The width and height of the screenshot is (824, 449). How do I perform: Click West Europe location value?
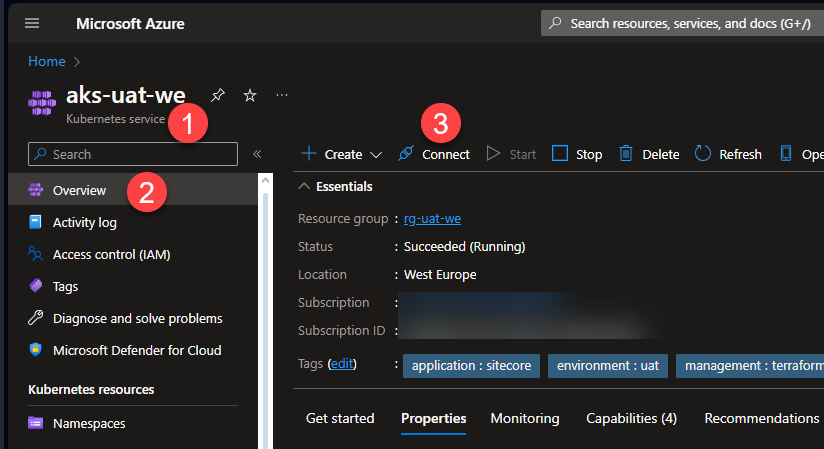(440, 274)
